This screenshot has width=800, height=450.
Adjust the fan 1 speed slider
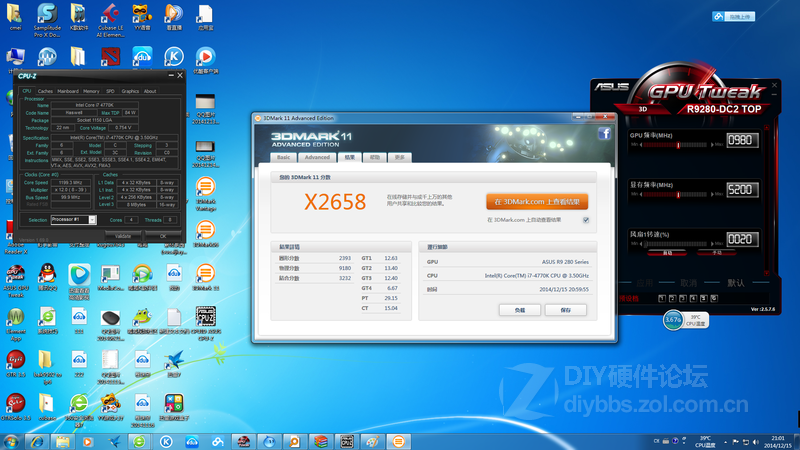(x=677, y=244)
